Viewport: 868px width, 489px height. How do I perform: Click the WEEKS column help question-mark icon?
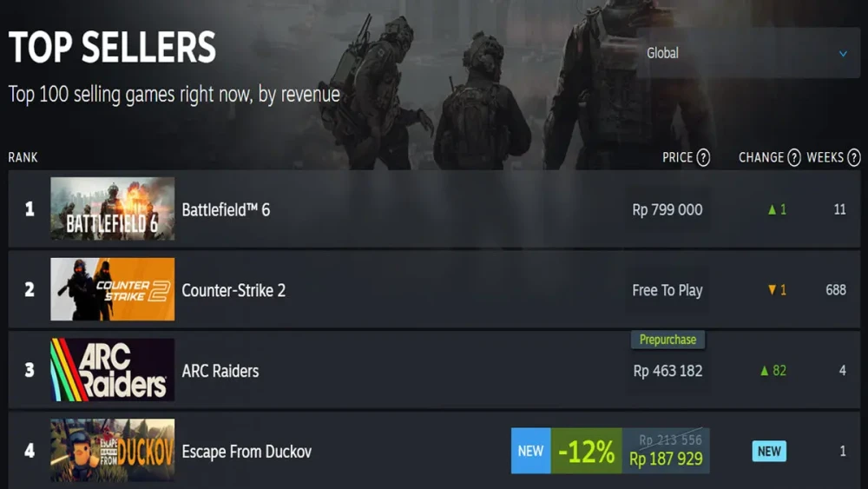853,158
